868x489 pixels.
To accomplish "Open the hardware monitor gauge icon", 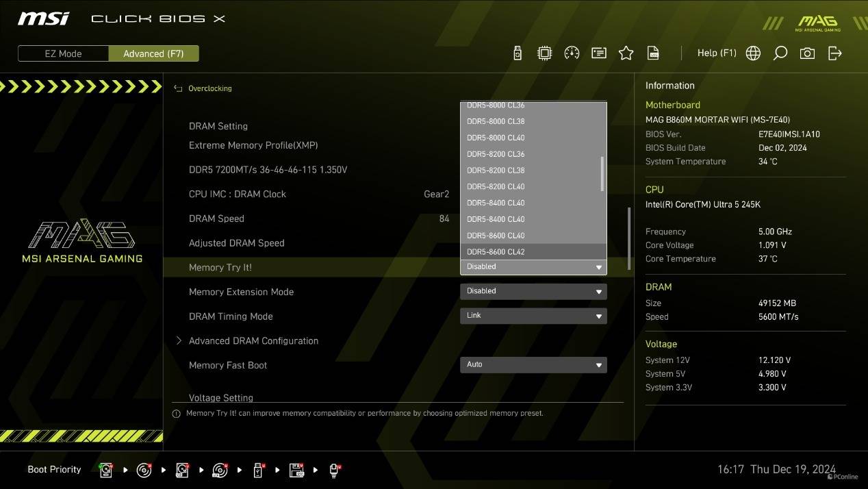I will [x=572, y=53].
